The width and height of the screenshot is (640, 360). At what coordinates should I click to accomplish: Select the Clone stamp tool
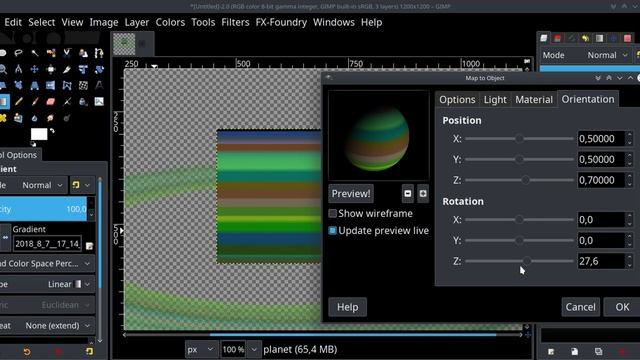click(18, 118)
